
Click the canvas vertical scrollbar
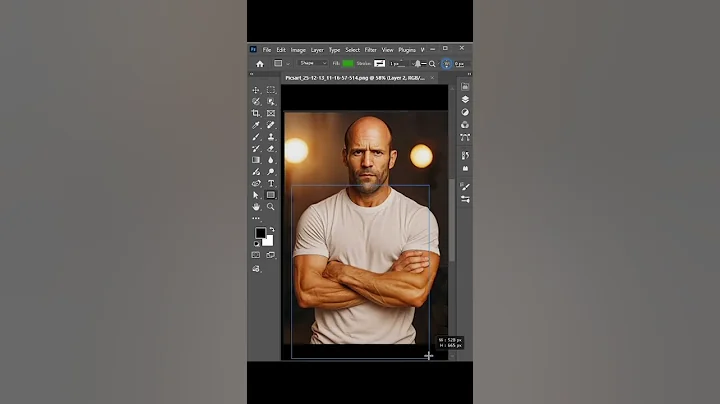coord(452,221)
